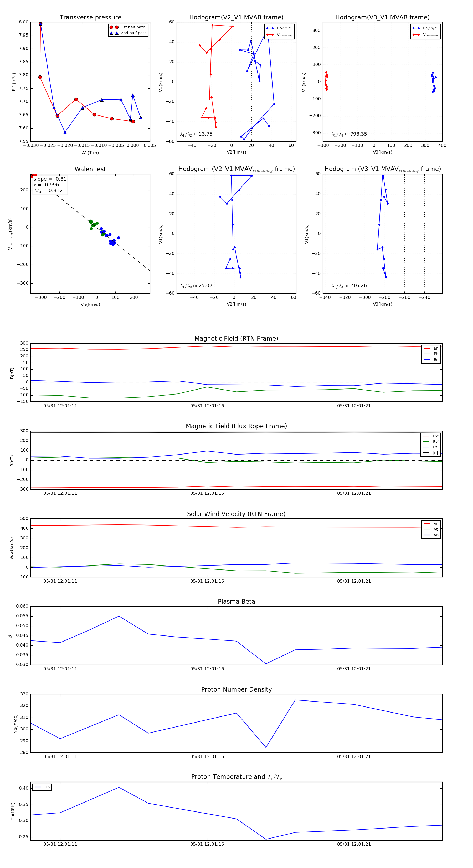
Task: Click the λ1/λ3 ≈ 798.35 annotation
Action: (349, 134)
